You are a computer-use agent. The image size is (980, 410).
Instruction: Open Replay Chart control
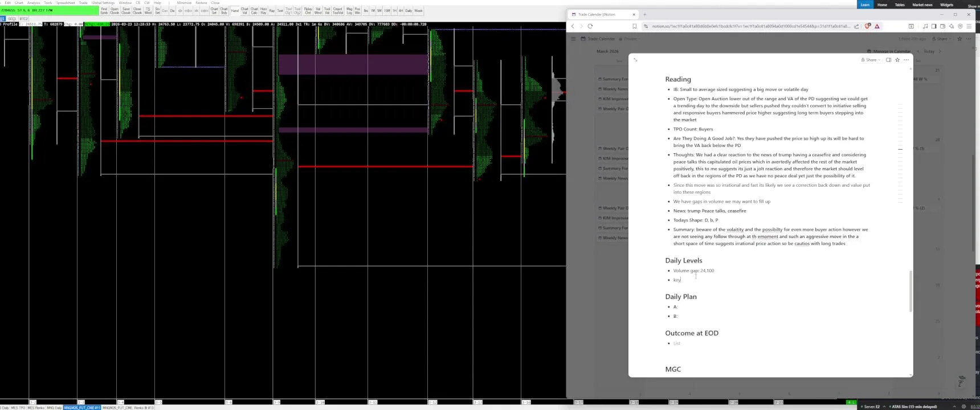pos(308,11)
